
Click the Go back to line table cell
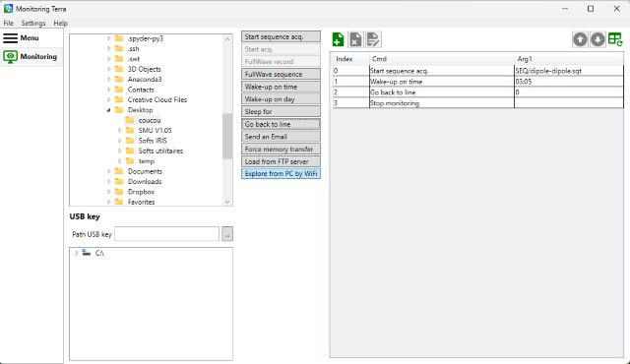[x=442, y=92]
